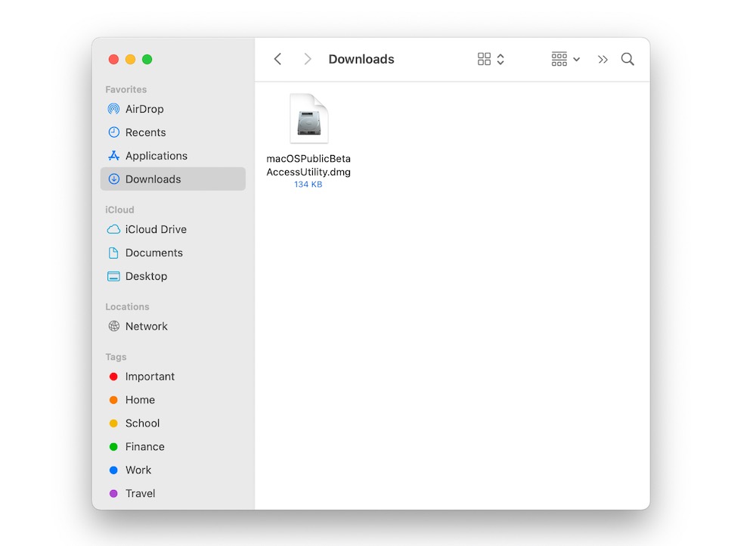Select the orange Home tag
This screenshot has height=546, width=756.
point(140,400)
